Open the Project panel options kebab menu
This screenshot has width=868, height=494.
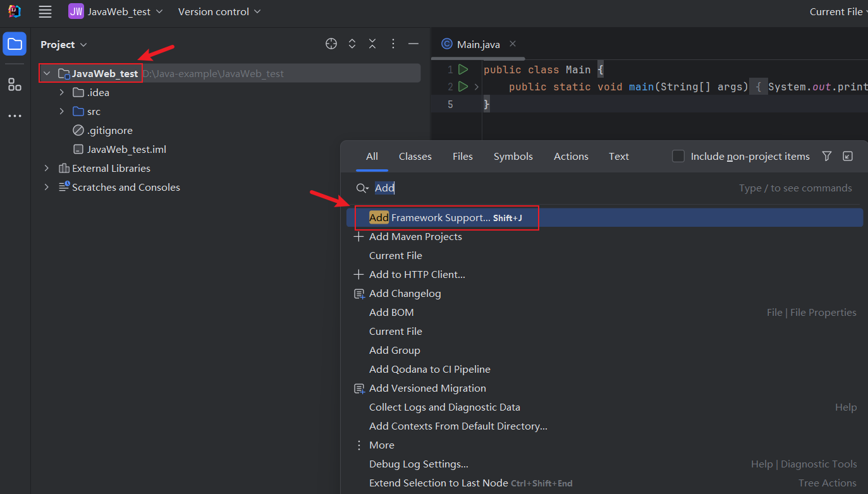click(x=393, y=44)
